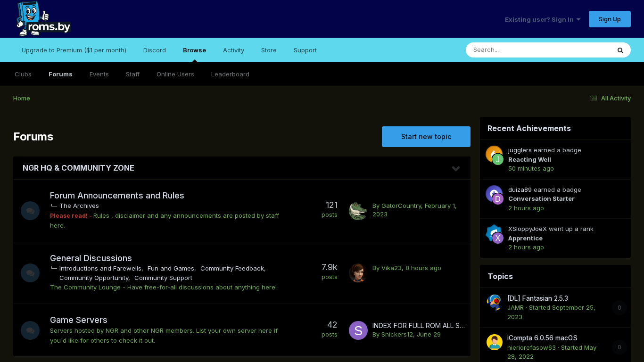This screenshot has height=362, width=644.
Task: Open GatorCountry's alligator avatar
Action: click(x=358, y=211)
